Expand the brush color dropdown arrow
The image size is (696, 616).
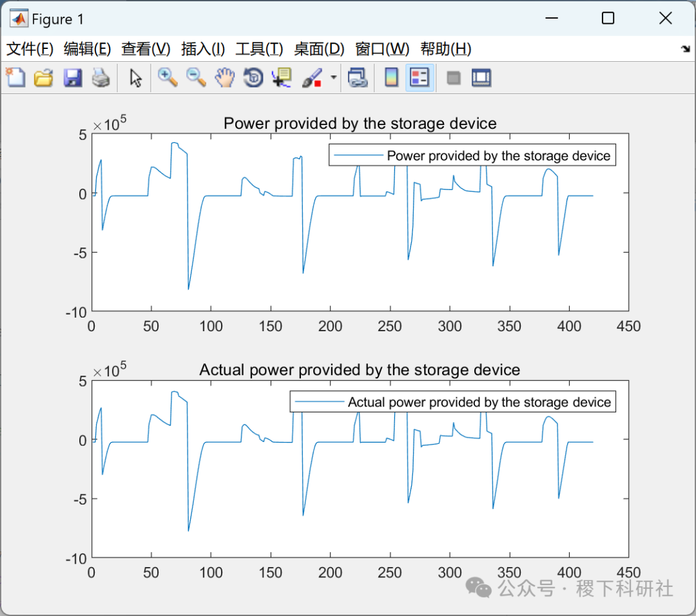pos(333,78)
